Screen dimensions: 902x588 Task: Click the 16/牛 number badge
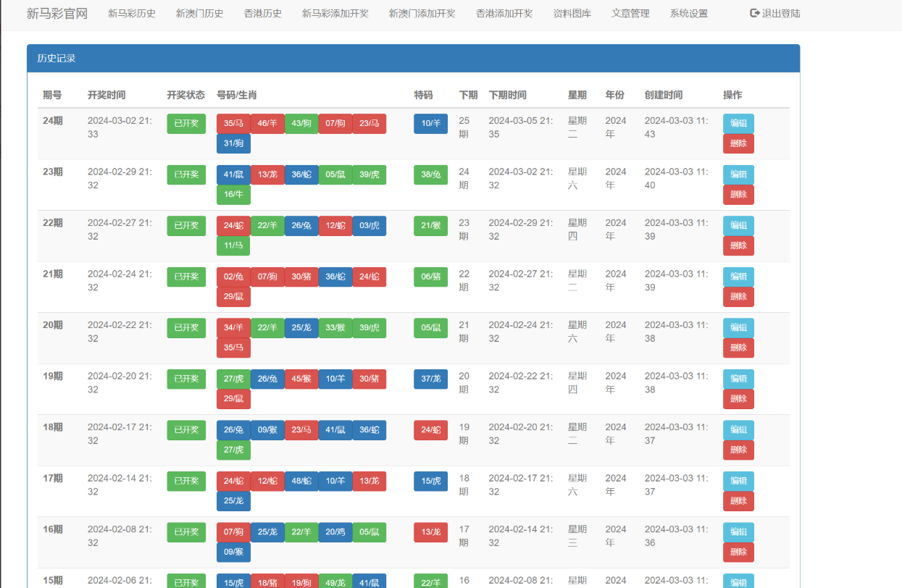pyautogui.click(x=233, y=195)
